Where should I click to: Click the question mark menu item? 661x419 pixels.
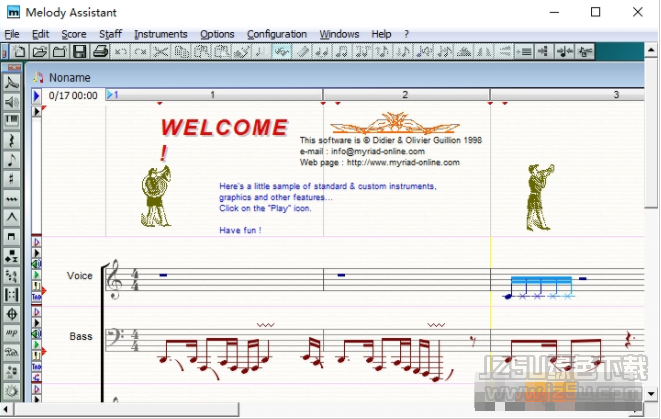tap(406, 34)
